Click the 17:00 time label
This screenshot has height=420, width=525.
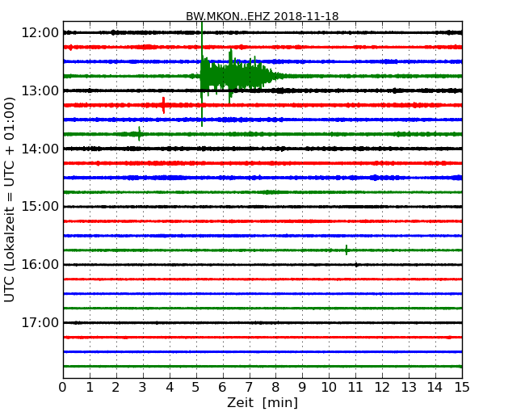(x=40, y=322)
